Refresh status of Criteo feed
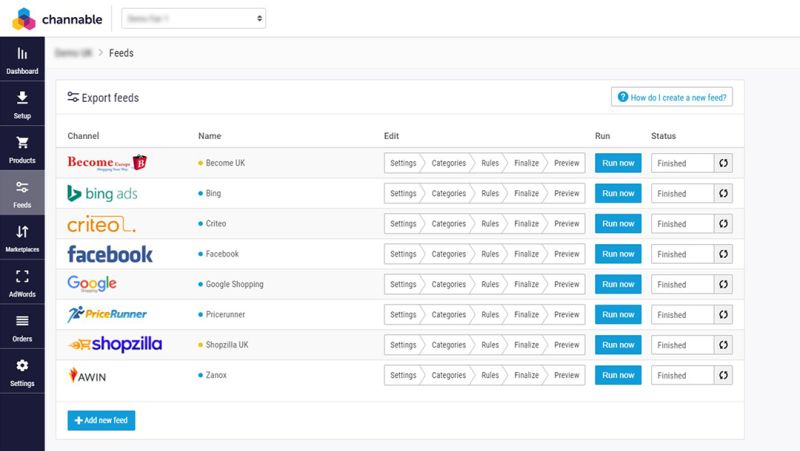This screenshot has height=451, width=800. [723, 223]
